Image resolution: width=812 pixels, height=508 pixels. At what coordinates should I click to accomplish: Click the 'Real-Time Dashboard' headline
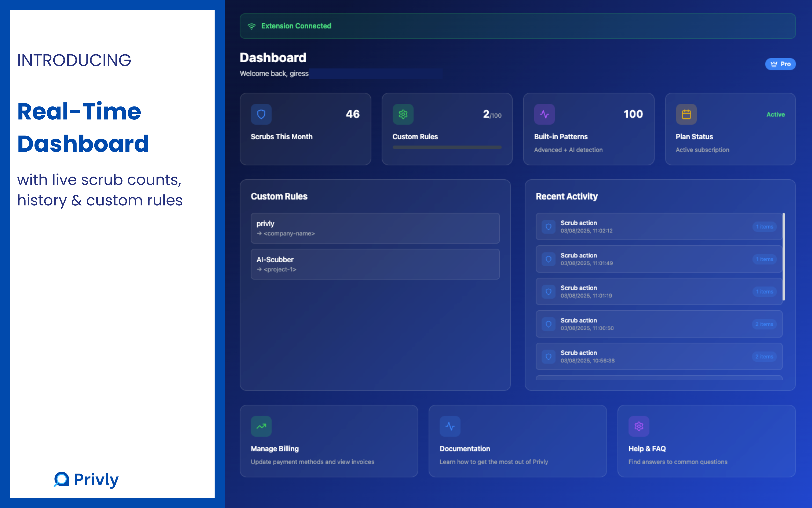83,127
